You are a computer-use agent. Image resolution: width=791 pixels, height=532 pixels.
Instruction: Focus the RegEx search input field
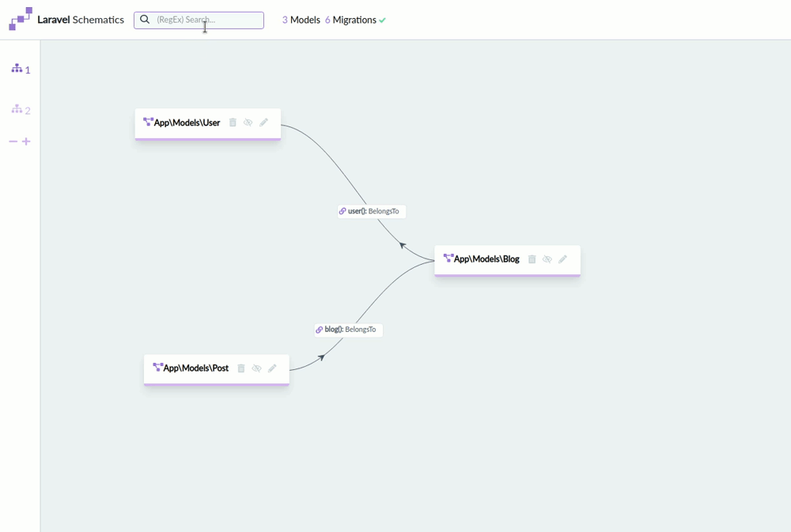pyautogui.click(x=199, y=21)
